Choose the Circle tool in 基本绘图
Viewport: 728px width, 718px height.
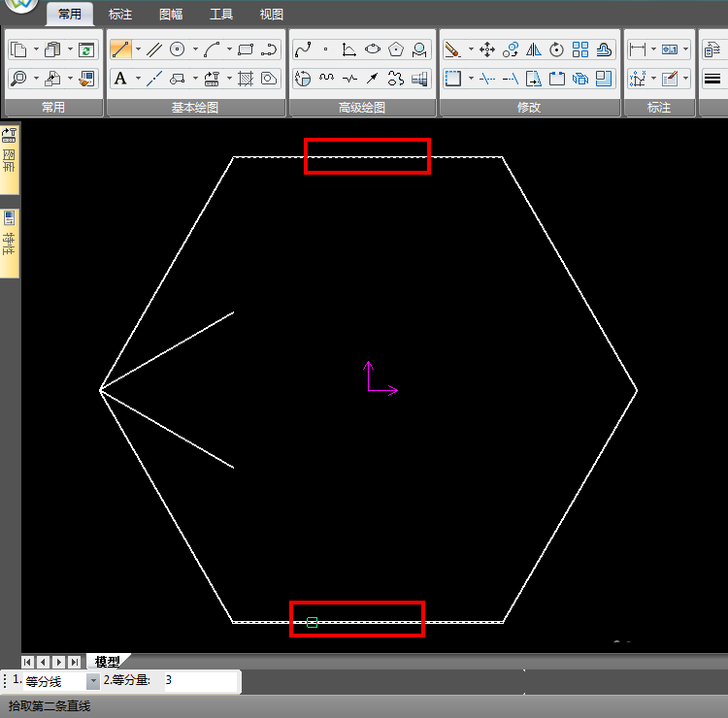pyautogui.click(x=178, y=49)
